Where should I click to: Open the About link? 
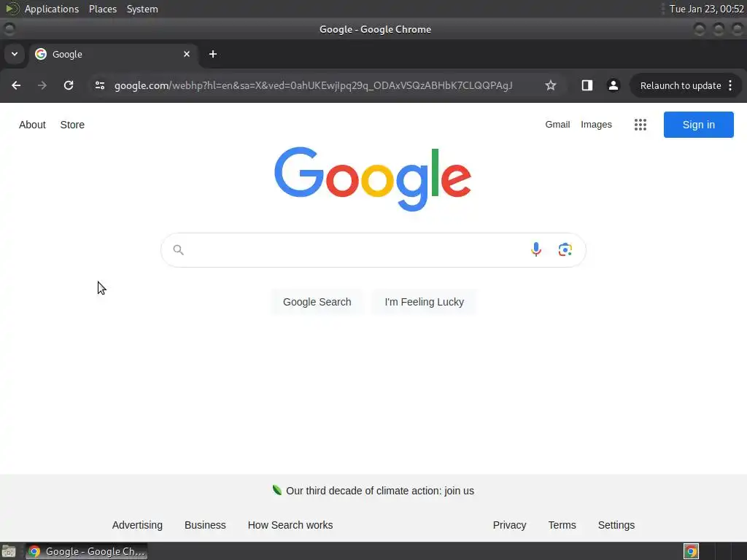pos(32,125)
